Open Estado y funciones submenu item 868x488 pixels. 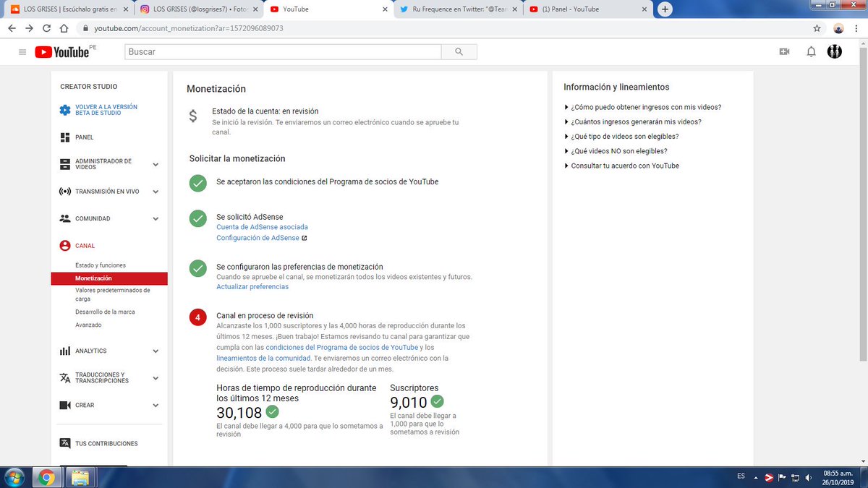coord(100,265)
